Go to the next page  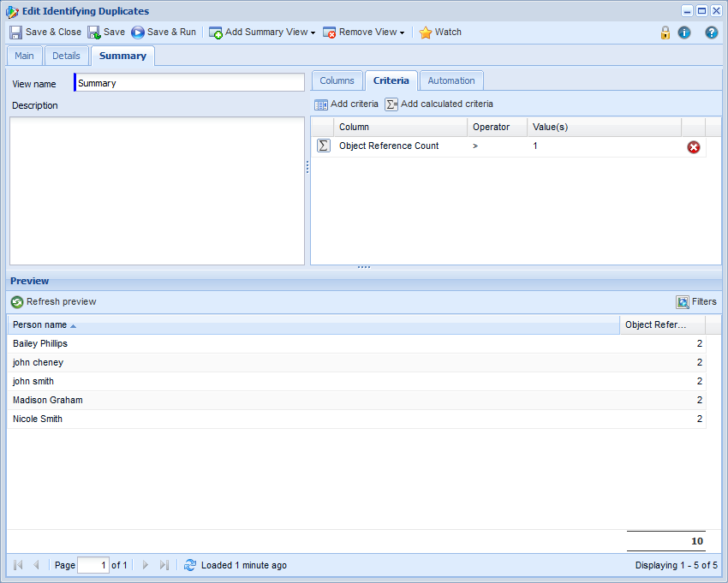click(146, 565)
